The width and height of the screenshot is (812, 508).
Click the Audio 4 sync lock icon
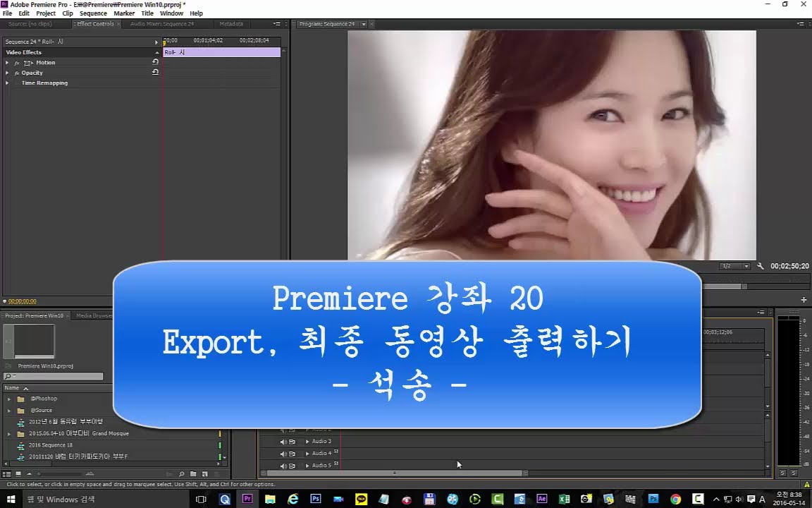292,454
